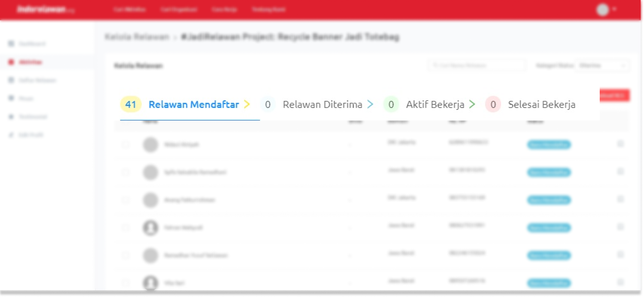This screenshot has height=297, width=644.
Task: Click the blue status badge in the first row
Action: pos(549,145)
